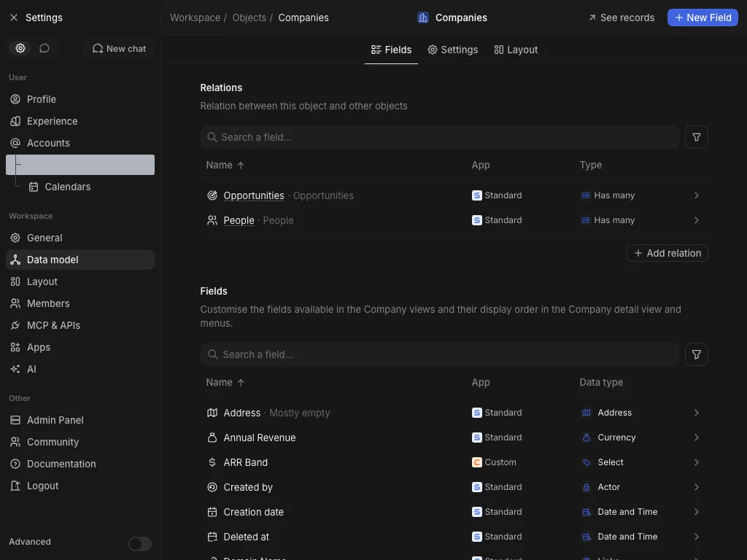Expand the Annual Revenue row chevron
Viewport: 747px width, 560px height.
[x=697, y=437]
